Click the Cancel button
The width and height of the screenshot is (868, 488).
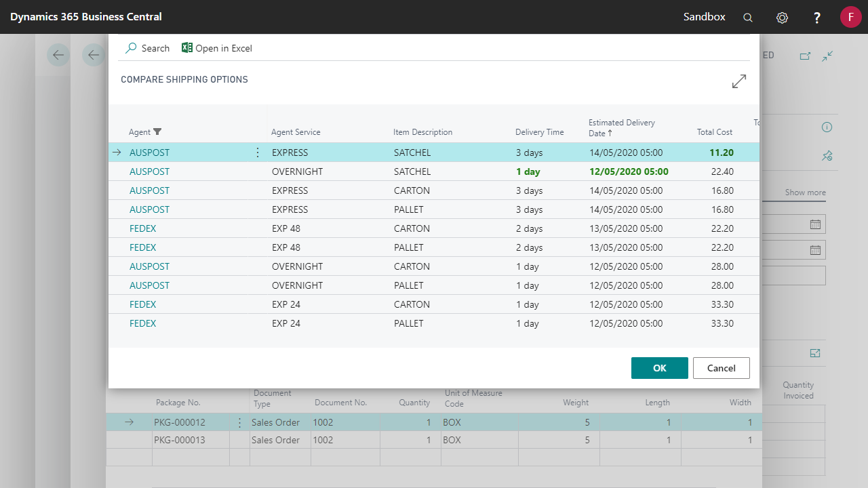(721, 368)
